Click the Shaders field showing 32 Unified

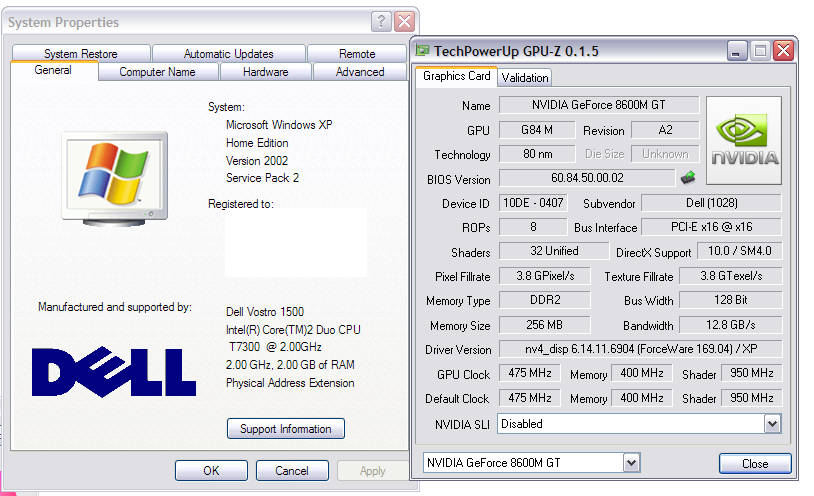coord(554,251)
